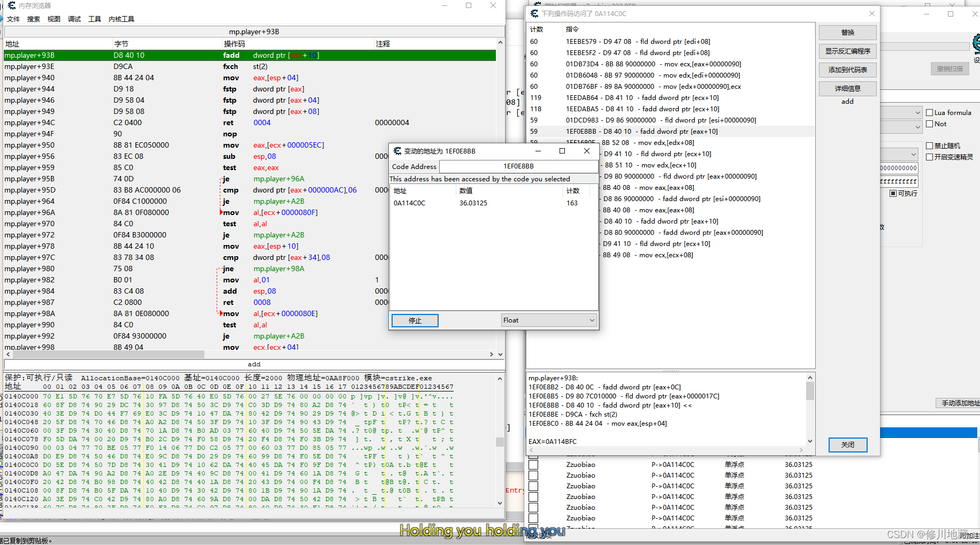Open the dropdown beside the Not checkbox

click(917, 127)
